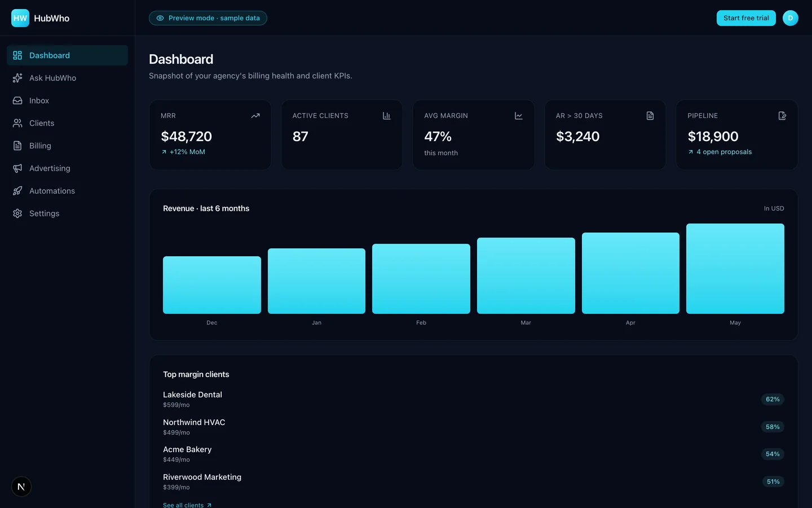This screenshot has width=812, height=508.
Task: Click the trending arrow icon on MRR card
Action: 255,116
